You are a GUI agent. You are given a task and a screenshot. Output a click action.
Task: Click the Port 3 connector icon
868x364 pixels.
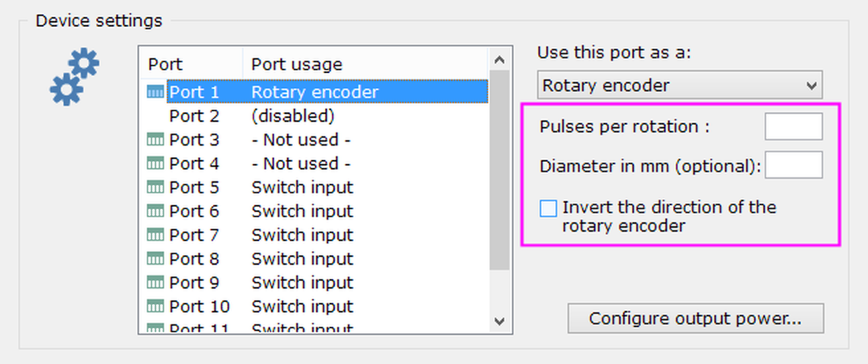click(x=155, y=140)
